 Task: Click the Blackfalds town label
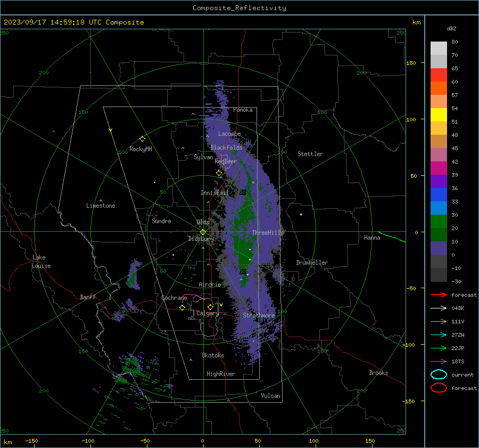click(x=226, y=148)
